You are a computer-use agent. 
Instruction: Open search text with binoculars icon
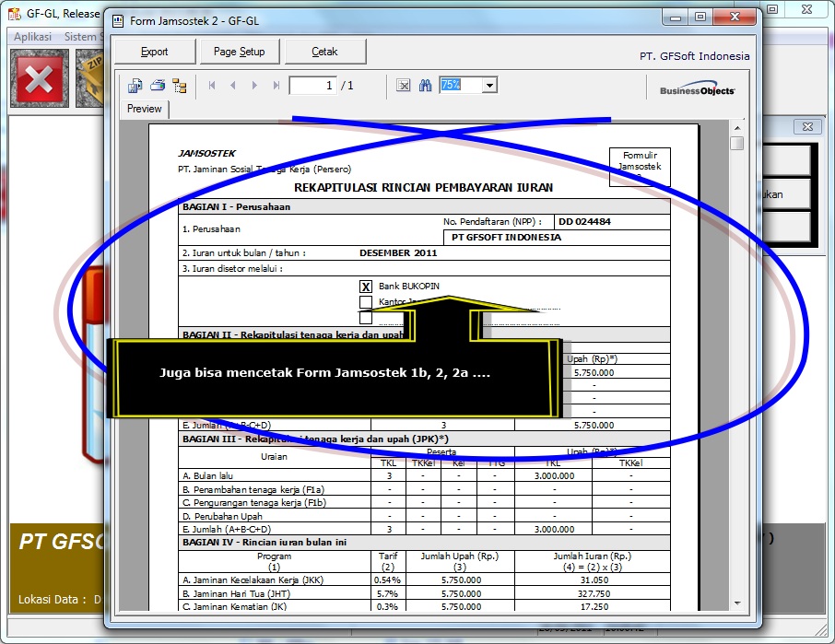[x=425, y=85]
